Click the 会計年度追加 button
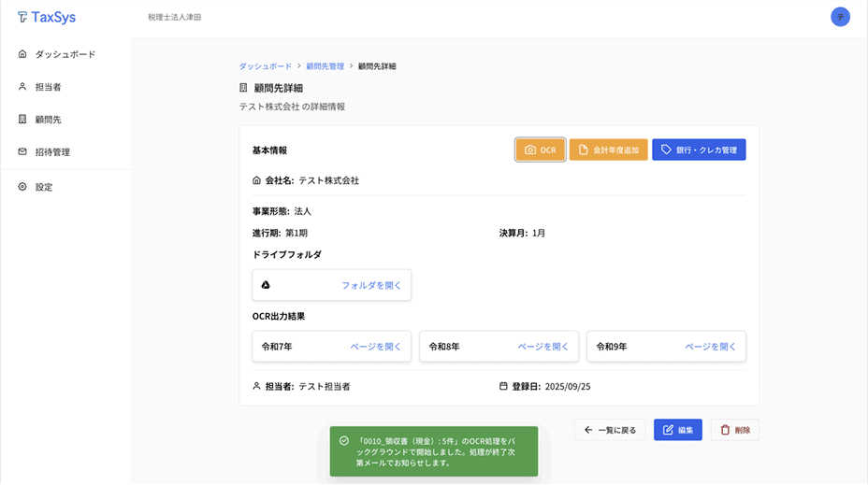This screenshot has height=485, width=868. [x=608, y=150]
